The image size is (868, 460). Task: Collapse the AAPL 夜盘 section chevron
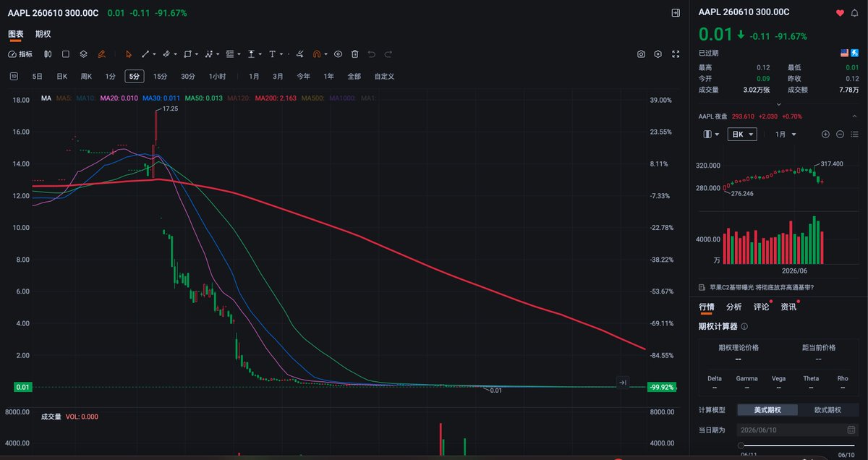point(854,116)
